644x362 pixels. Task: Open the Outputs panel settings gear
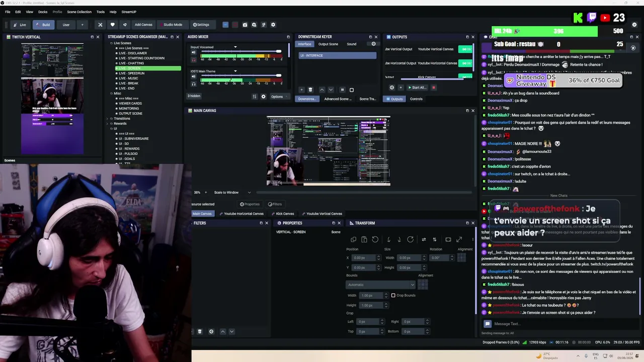tap(392, 87)
